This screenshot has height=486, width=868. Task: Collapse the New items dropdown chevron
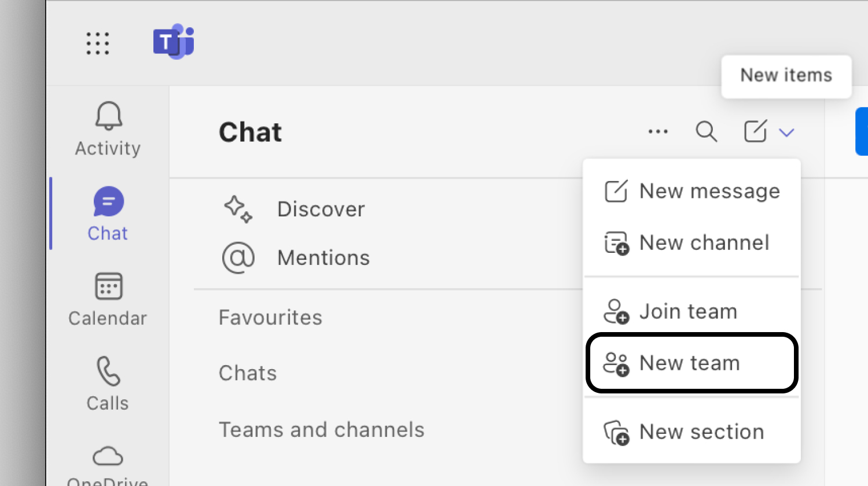point(786,132)
